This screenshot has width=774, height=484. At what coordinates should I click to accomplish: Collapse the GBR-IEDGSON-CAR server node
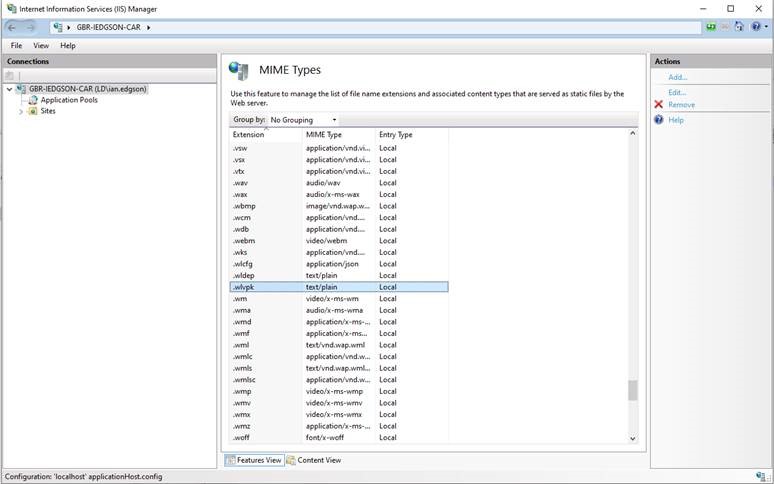tap(9, 89)
